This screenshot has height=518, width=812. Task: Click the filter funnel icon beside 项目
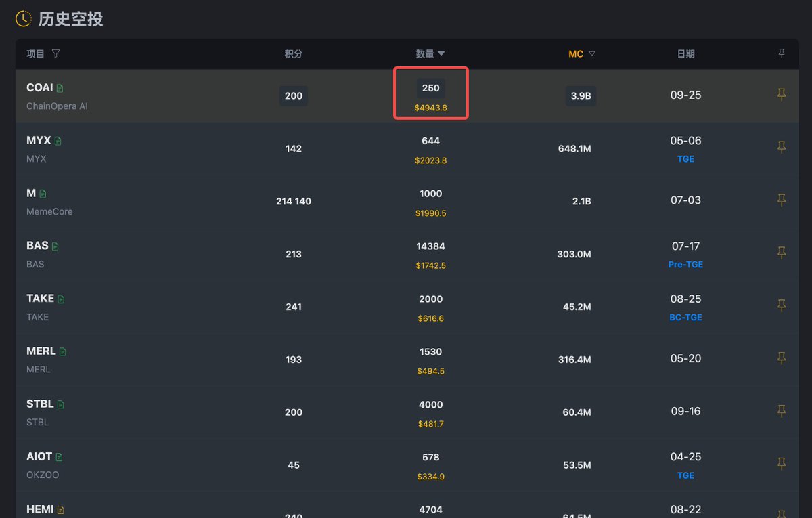click(x=55, y=53)
